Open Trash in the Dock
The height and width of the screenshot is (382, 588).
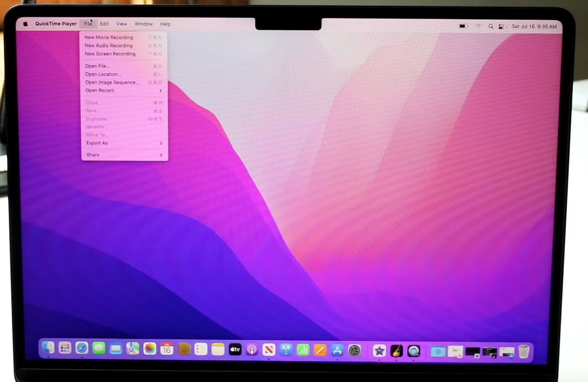pos(524,351)
